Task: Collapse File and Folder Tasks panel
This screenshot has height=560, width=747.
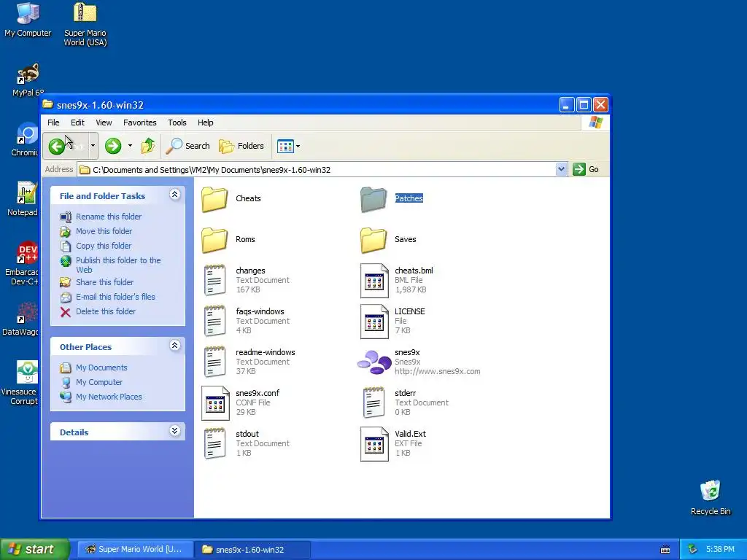Action: coord(175,194)
